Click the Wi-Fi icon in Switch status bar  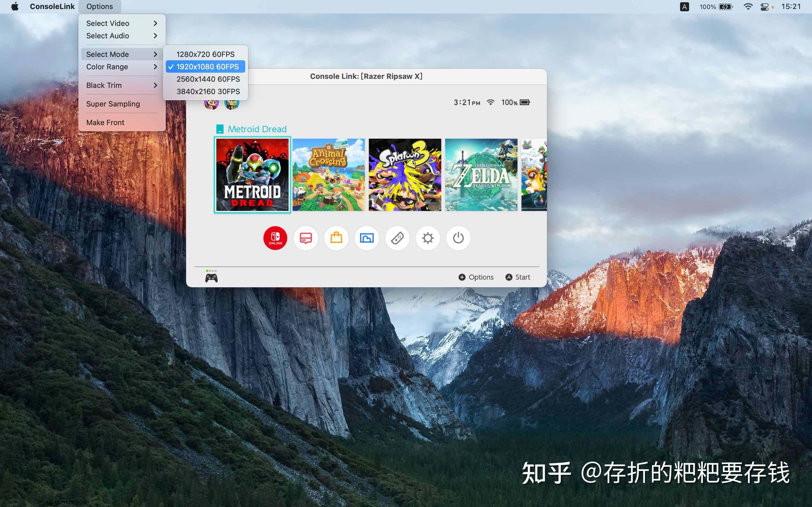491,102
